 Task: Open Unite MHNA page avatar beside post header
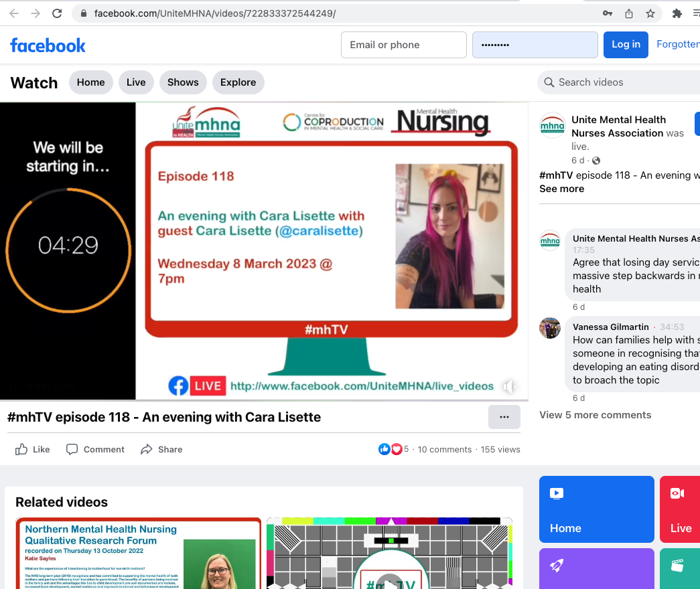click(x=552, y=125)
